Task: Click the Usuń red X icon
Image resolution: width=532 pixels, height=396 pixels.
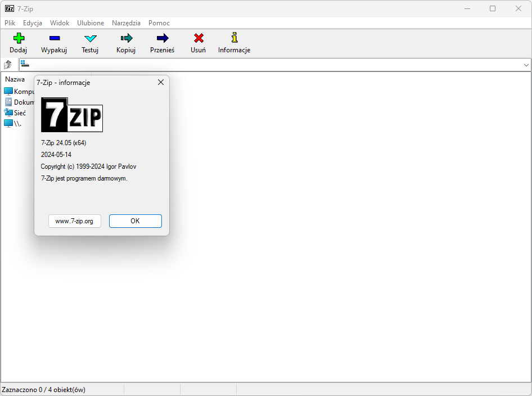Action: pyautogui.click(x=199, y=38)
